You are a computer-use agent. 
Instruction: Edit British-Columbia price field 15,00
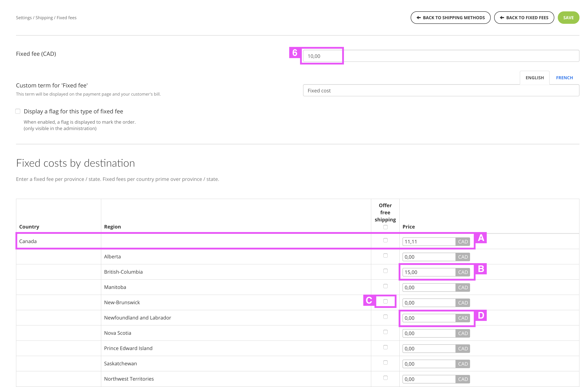[429, 272]
